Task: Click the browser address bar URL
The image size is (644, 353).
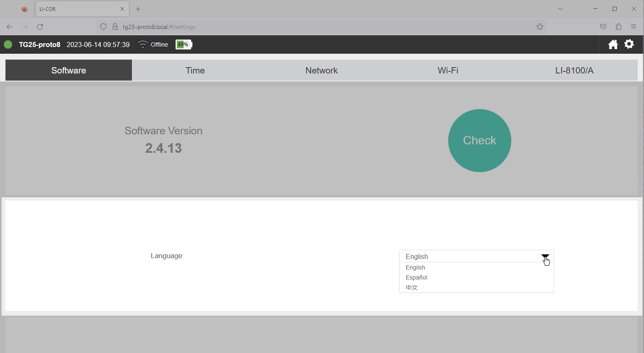Action: [x=159, y=27]
